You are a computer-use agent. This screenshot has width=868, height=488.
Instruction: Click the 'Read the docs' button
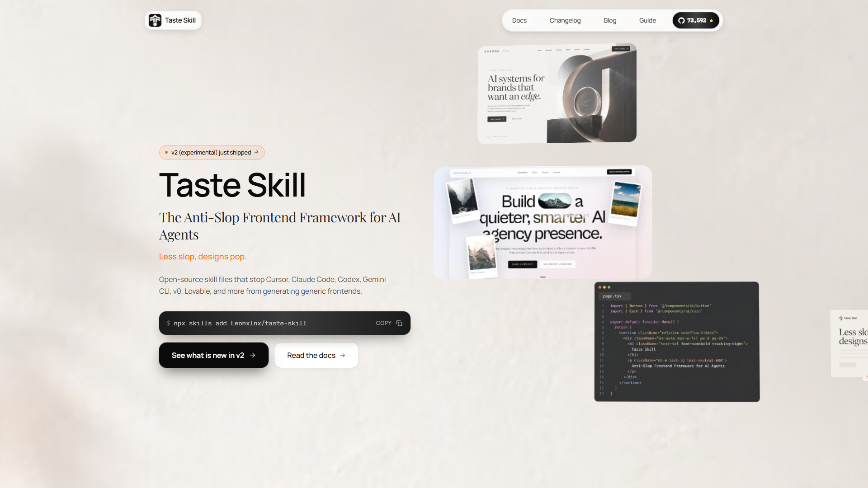(316, 355)
